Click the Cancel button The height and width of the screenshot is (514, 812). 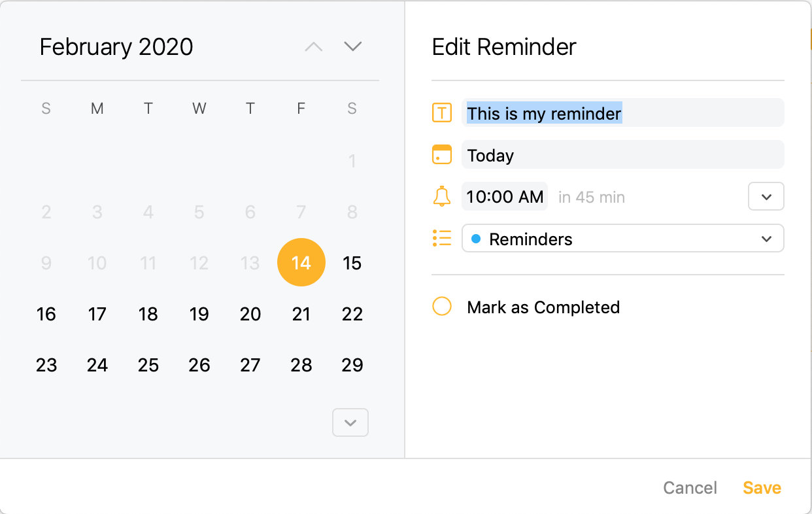click(690, 488)
